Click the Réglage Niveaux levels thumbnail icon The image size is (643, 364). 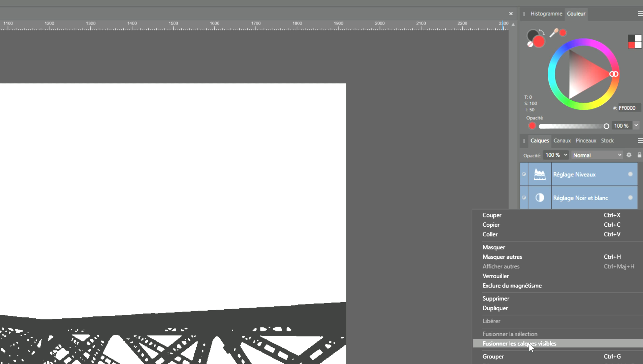pos(540,174)
